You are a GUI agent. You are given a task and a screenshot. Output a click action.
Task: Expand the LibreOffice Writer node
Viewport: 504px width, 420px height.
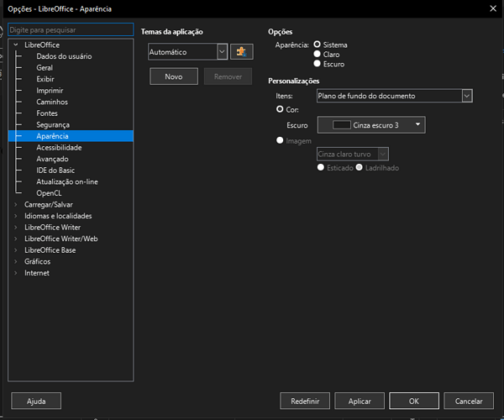(16, 227)
